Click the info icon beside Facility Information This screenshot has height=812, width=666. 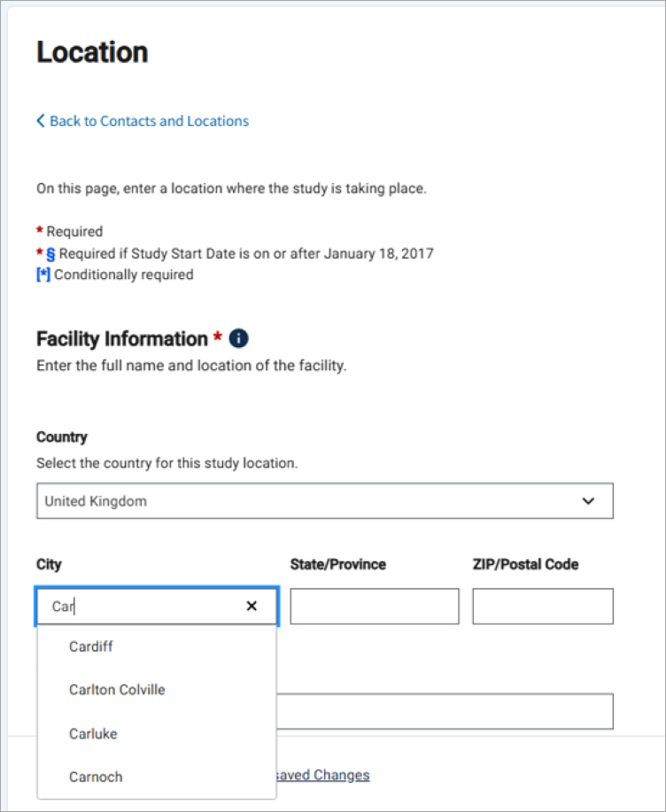[238, 339]
